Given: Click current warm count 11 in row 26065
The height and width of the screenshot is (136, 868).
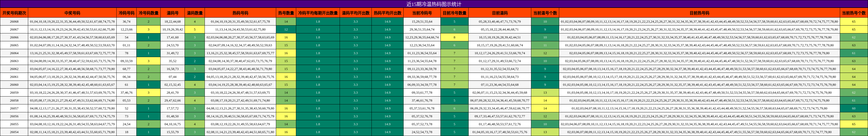Looking at the screenshot, I should click(545, 45).
